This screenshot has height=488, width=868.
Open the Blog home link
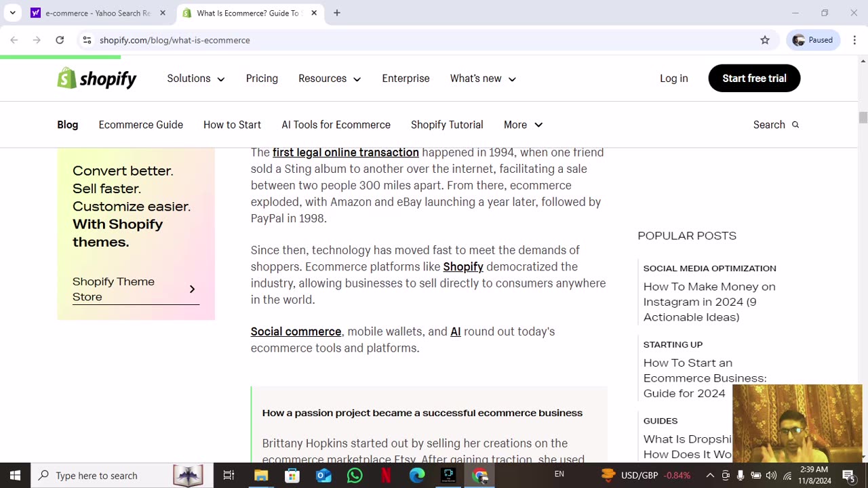point(67,125)
